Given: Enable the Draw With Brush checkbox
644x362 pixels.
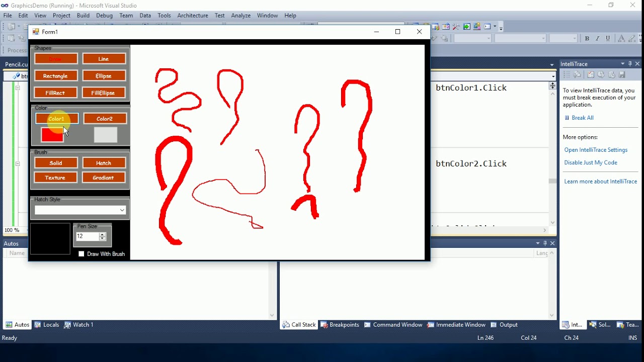Looking at the screenshot, I should [x=82, y=254].
